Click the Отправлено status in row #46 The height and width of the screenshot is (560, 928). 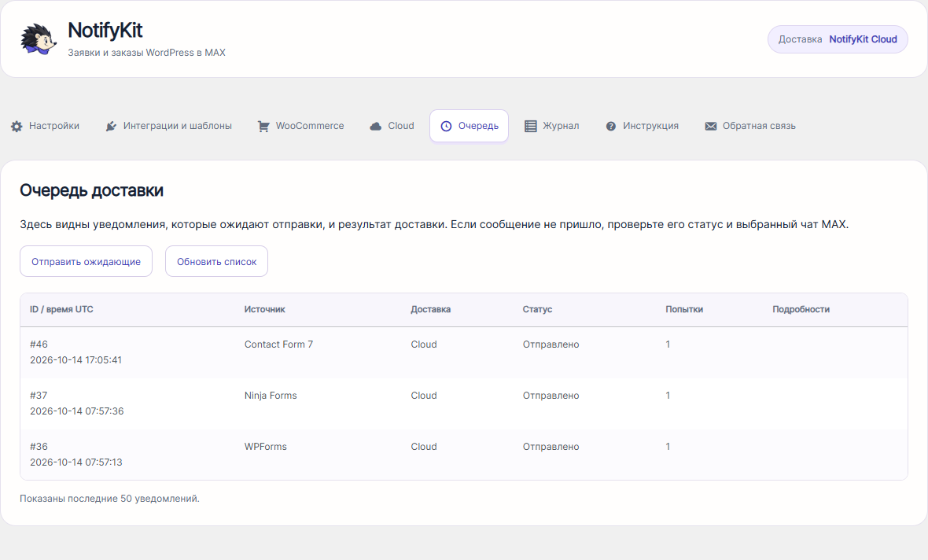tap(551, 344)
